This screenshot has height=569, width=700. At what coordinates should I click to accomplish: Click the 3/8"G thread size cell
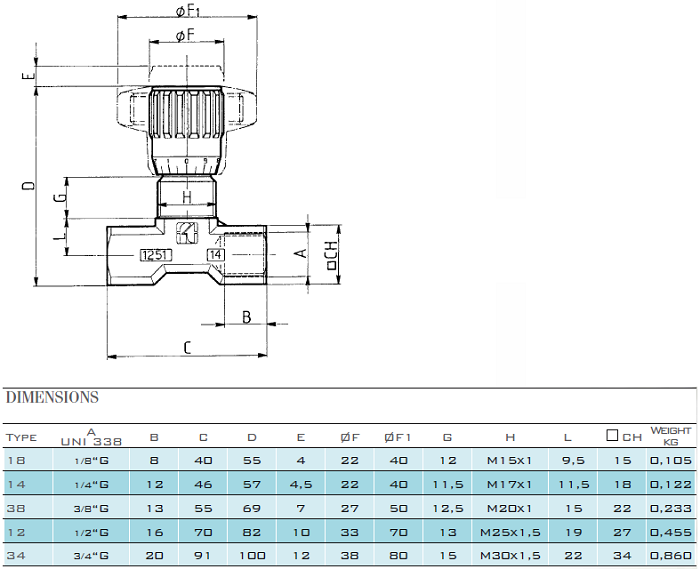coord(91,508)
